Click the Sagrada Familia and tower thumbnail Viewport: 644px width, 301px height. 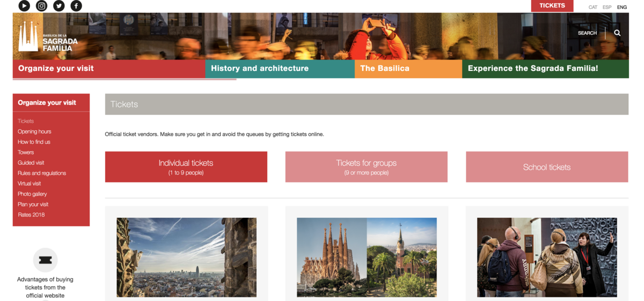click(x=367, y=258)
